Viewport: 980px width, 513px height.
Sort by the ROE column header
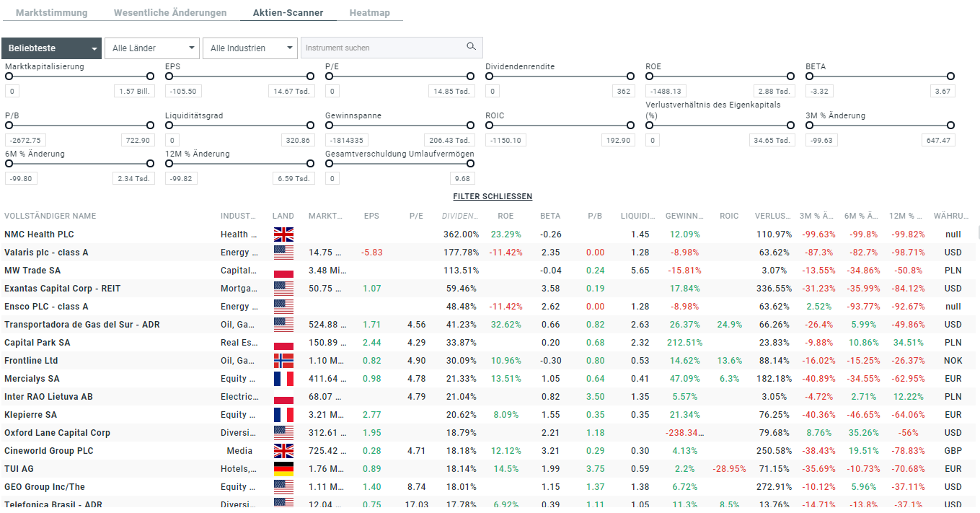coord(506,216)
